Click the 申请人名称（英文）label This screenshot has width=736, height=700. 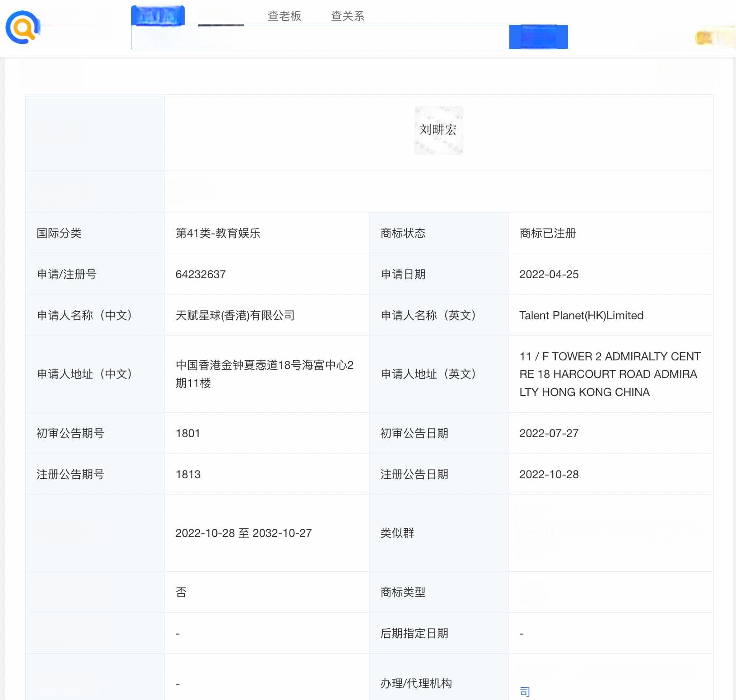429,315
